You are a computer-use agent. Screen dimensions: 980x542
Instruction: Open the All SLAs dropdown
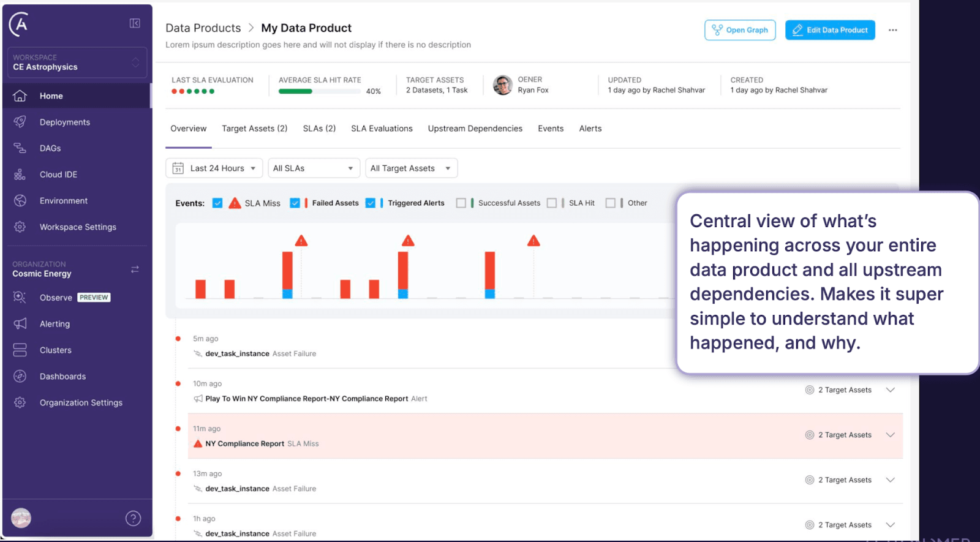pos(313,168)
